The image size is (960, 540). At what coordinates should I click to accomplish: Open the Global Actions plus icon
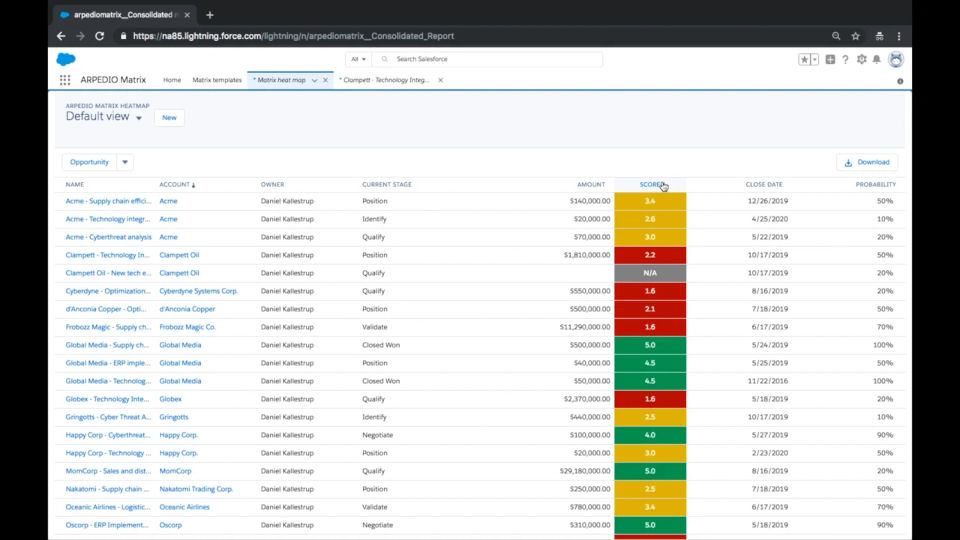[830, 59]
